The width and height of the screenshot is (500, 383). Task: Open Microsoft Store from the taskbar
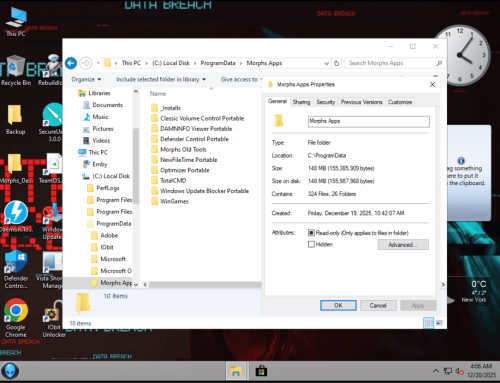pyautogui.click(x=261, y=371)
